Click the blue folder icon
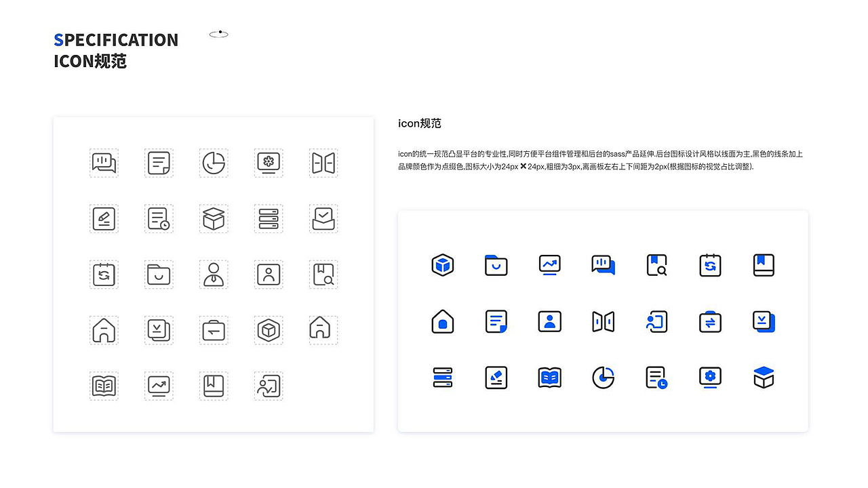 496,265
